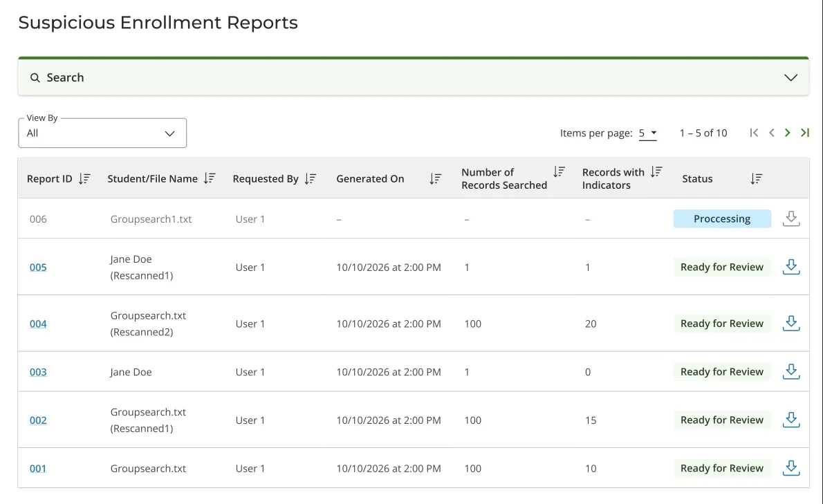Click Ready for Review badge of report 001
The height and width of the screenshot is (504, 823).
point(722,468)
